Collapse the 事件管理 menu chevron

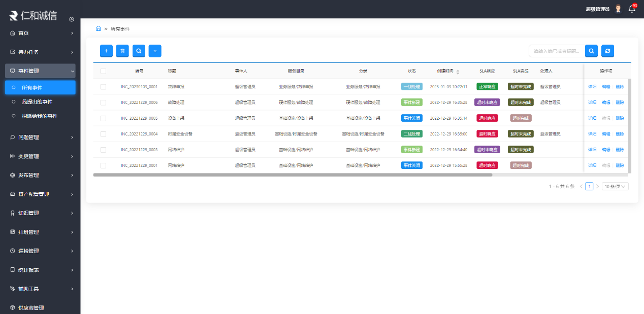click(72, 71)
